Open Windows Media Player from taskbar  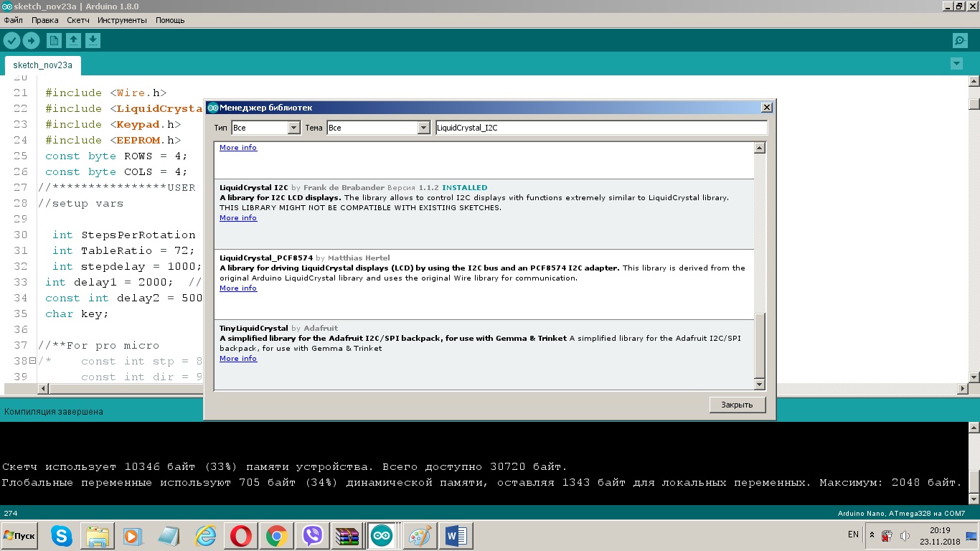pyautogui.click(x=132, y=536)
